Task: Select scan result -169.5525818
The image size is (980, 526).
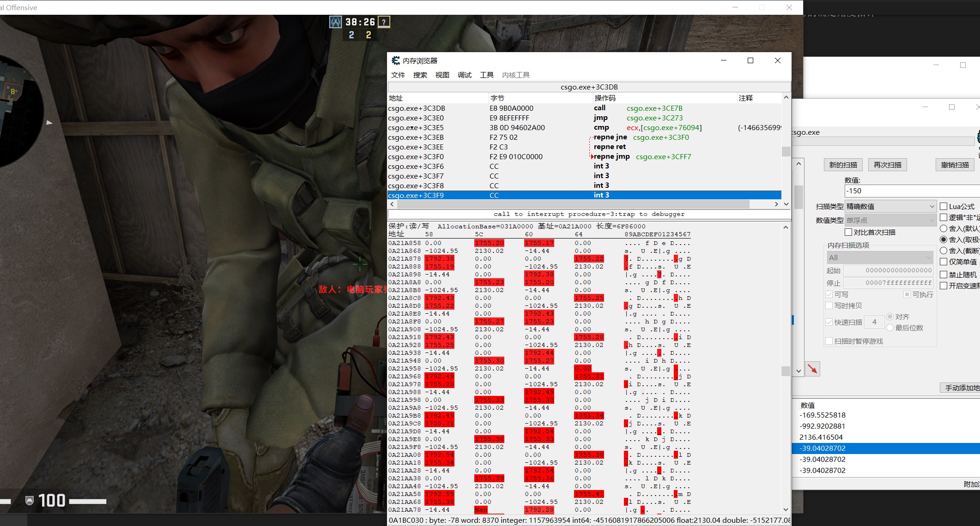Action: click(823, 415)
